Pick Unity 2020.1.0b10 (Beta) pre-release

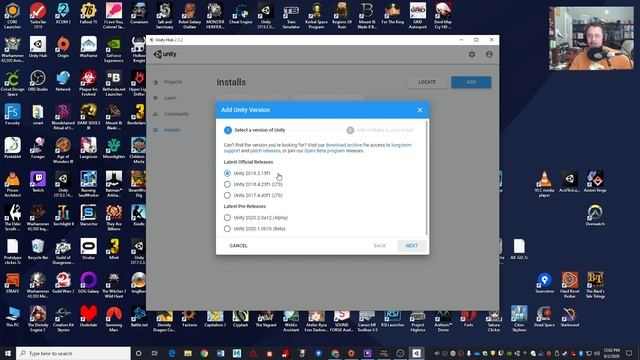tap(227, 229)
